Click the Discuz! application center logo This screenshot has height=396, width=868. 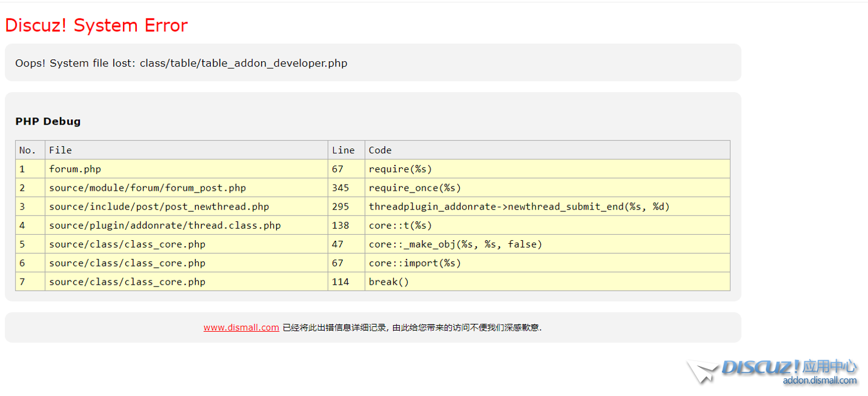tap(773, 370)
